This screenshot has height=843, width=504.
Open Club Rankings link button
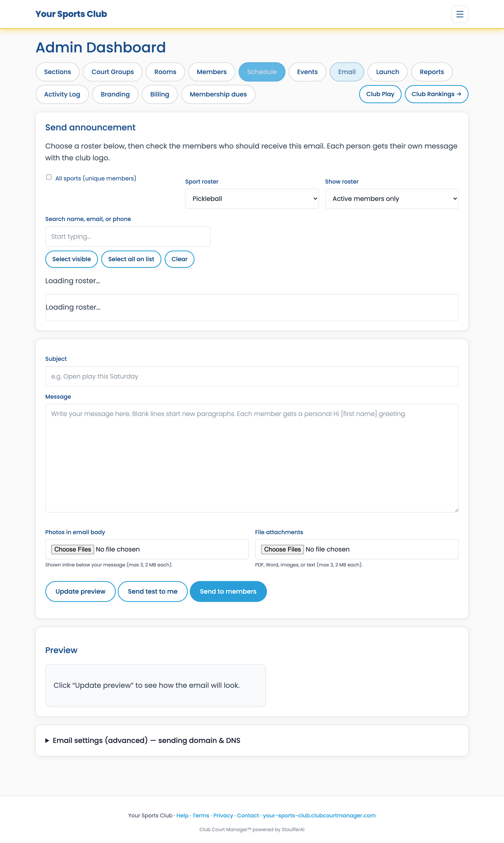click(x=436, y=94)
